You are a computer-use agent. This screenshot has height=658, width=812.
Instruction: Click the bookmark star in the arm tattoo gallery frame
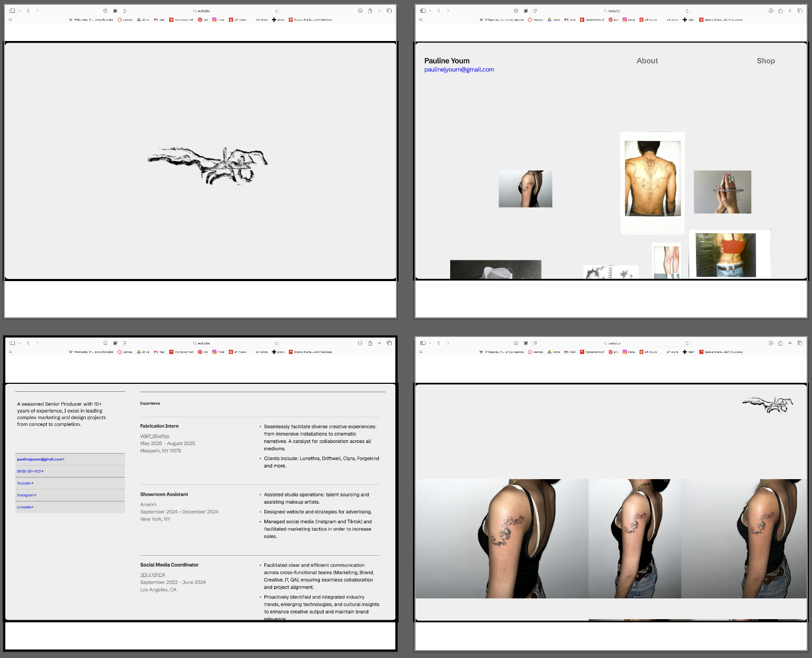516,343
